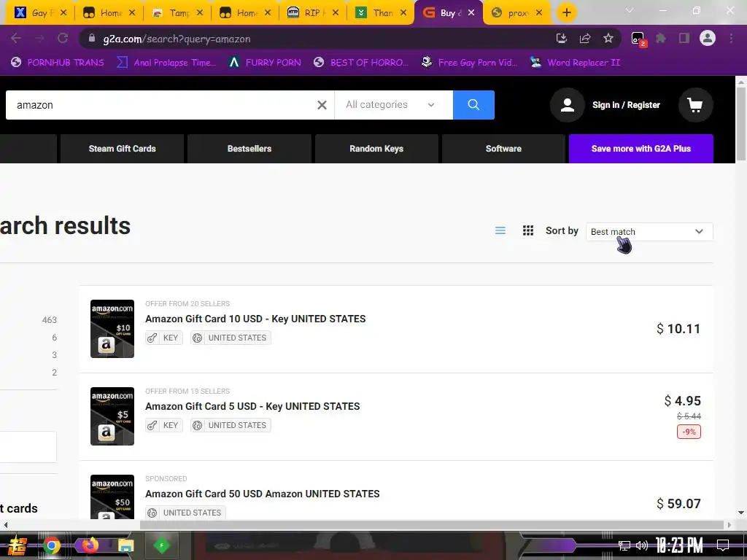This screenshot has height=560, width=747.
Task: Launch Chrome from the taskbar
Action: pyautogui.click(x=52, y=545)
